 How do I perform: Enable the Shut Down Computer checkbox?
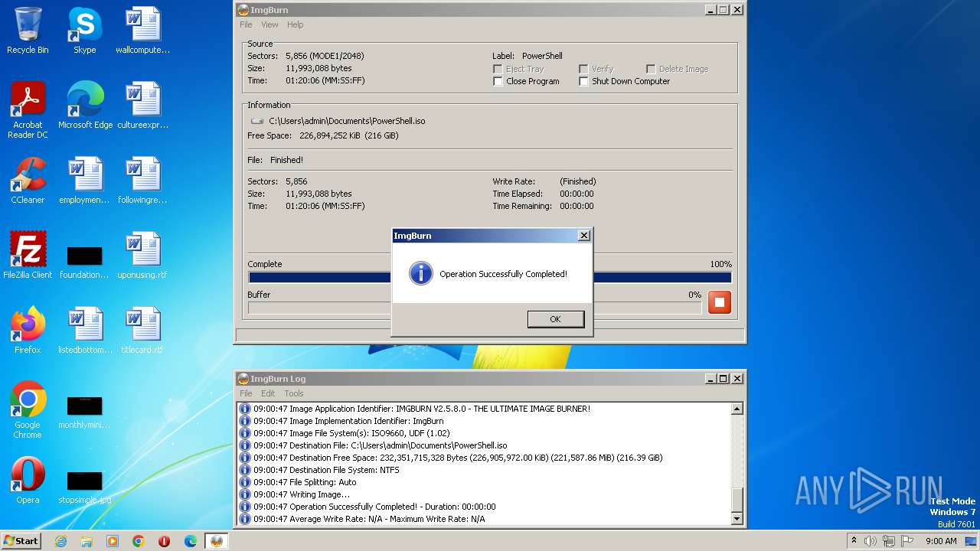(x=583, y=81)
